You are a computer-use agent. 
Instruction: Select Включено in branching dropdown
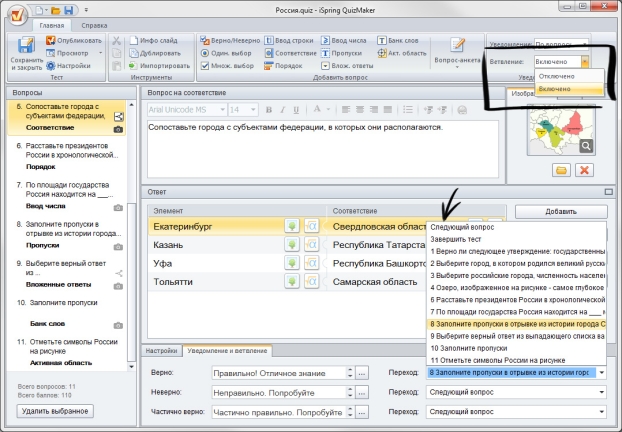pyautogui.click(x=569, y=89)
